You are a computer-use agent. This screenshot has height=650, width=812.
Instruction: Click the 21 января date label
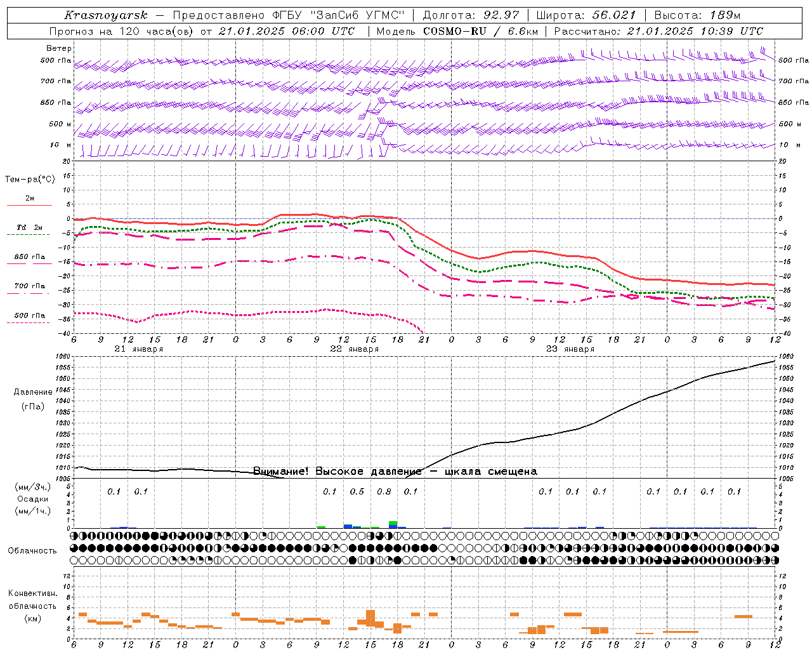click(x=139, y=349)
